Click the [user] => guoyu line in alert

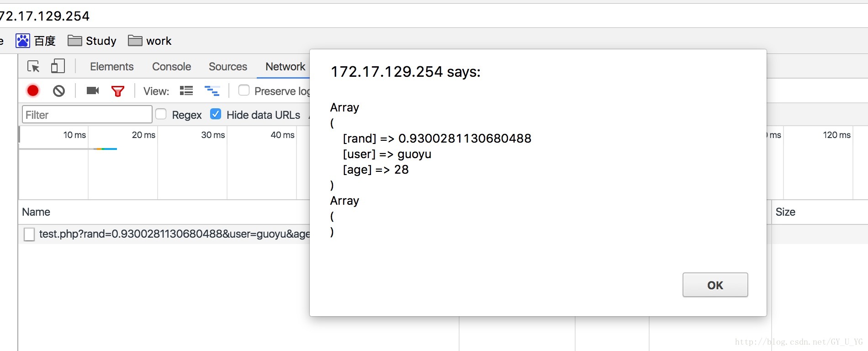(x=387, y=154)
